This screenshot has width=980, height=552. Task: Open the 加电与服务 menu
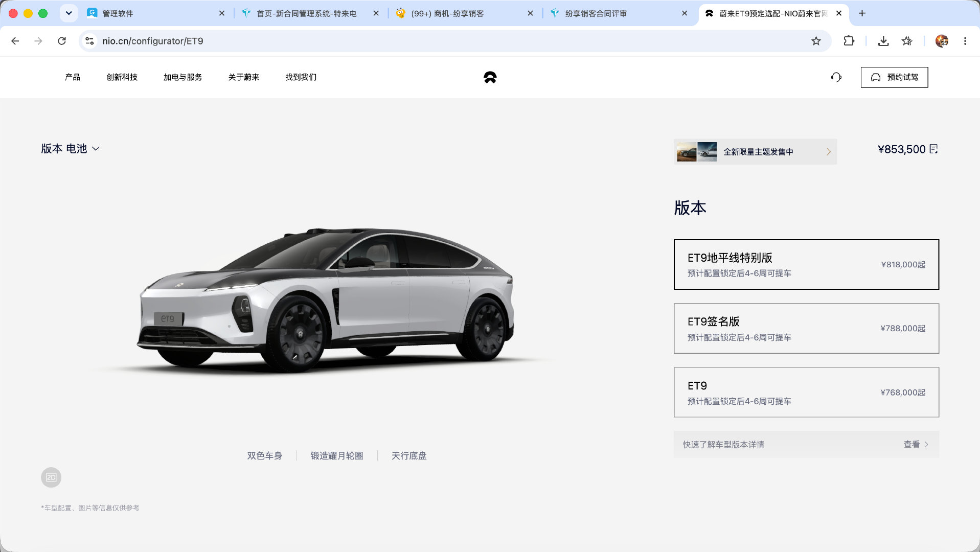[x=183, y=77]
